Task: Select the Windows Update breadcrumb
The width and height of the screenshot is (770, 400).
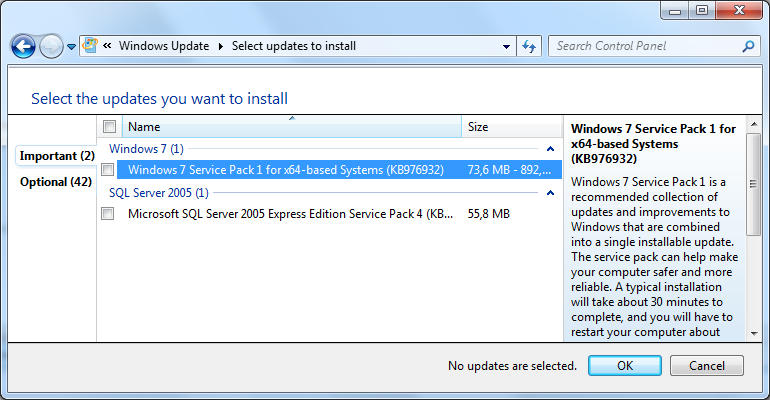Action: click(x=164, y=46)
